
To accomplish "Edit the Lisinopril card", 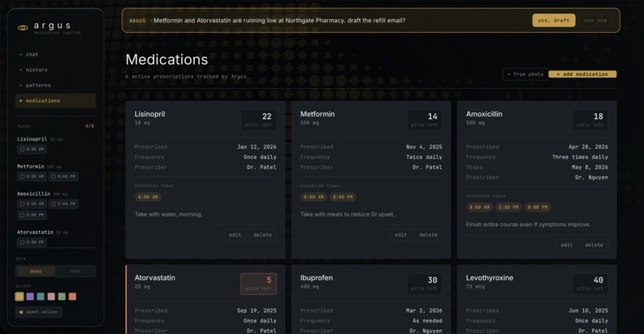I will (x=236, y=235).
